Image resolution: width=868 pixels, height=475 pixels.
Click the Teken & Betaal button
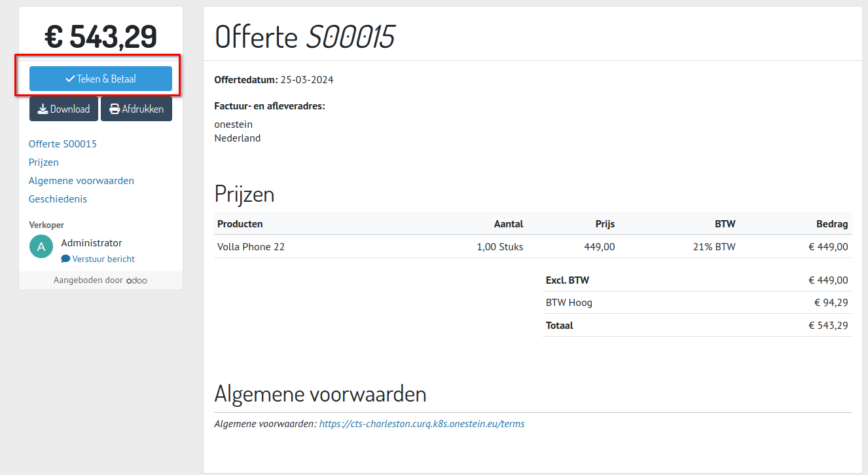101,79
